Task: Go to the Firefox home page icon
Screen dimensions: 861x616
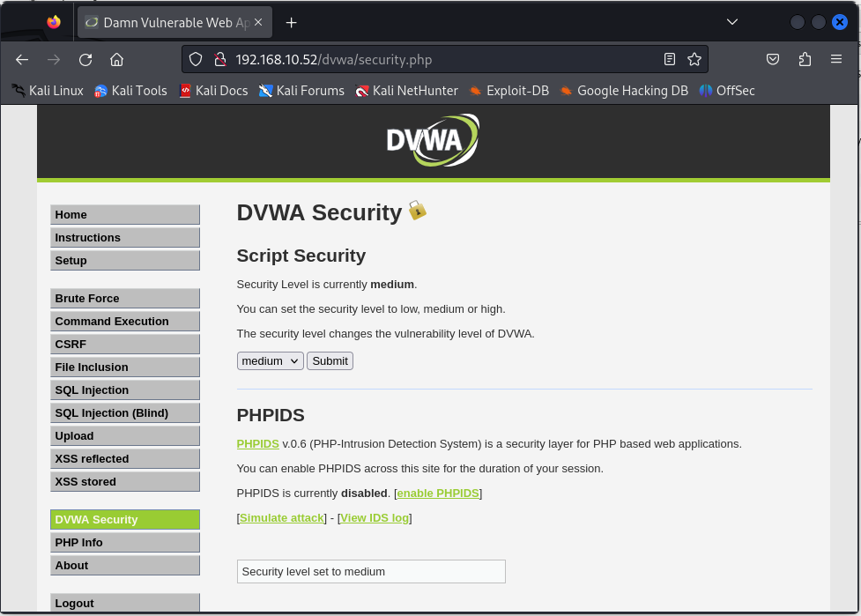Action: click(x=117, y=59)
